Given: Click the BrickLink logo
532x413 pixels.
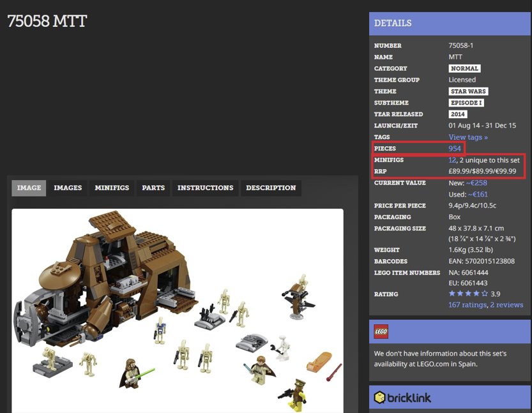Looking at the screenshot, I should (402, 398).
